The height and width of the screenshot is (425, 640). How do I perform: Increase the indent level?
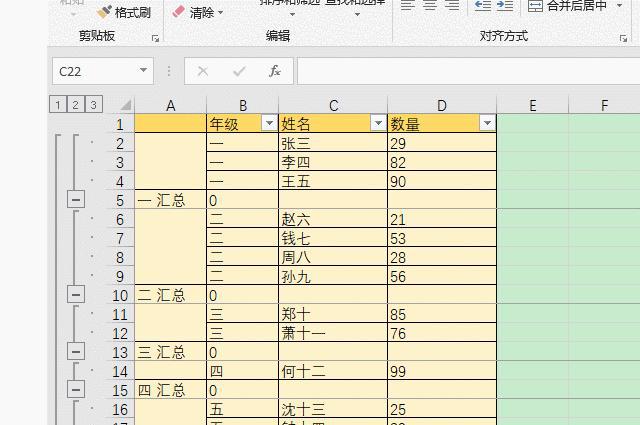[x=505, y=5]
